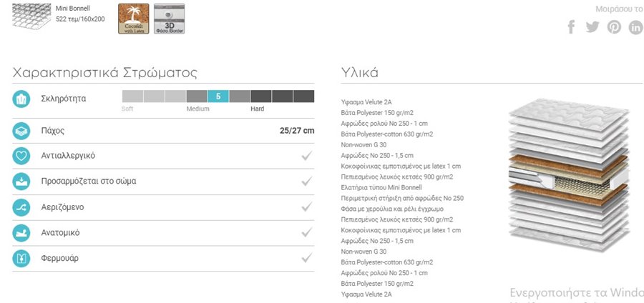The width and height of the screenshot is (644, 303).
Task: Click the Φερμουάρ zipper icon
Action: coord(21,259)
